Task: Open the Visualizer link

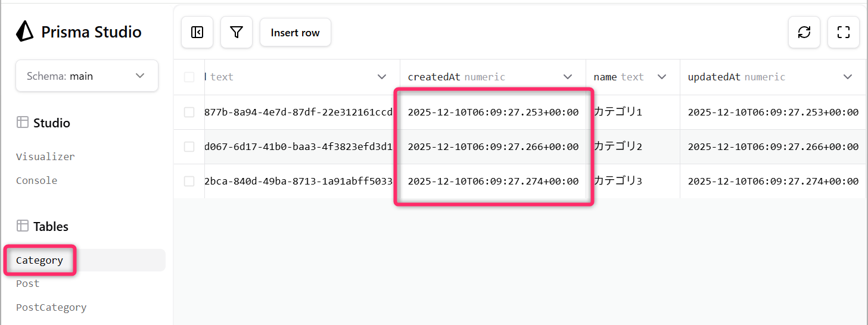Action: [x=45, y=157]
